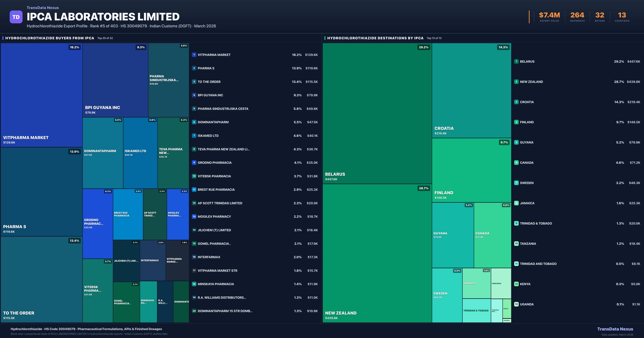
Task: Select the BPI GUYANA INC treemap block
Action: [x=115, y=80]
